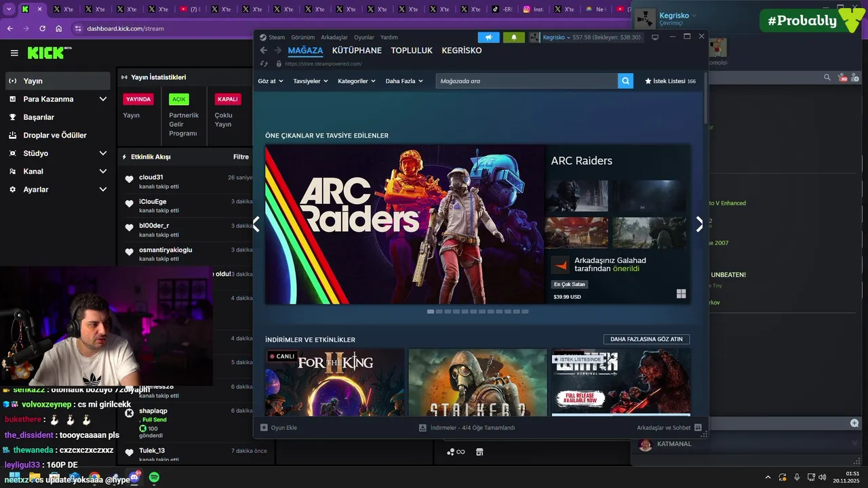This screenshot has height=488, width=868.
Task: Show hidden system tray icons
Action: pyautogui.click(x=768, y=477)
